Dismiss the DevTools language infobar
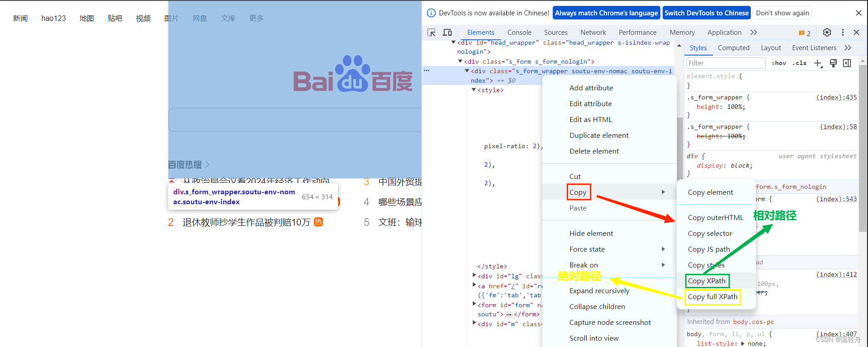This screenshot has width=868, height=347. (859, 13)
